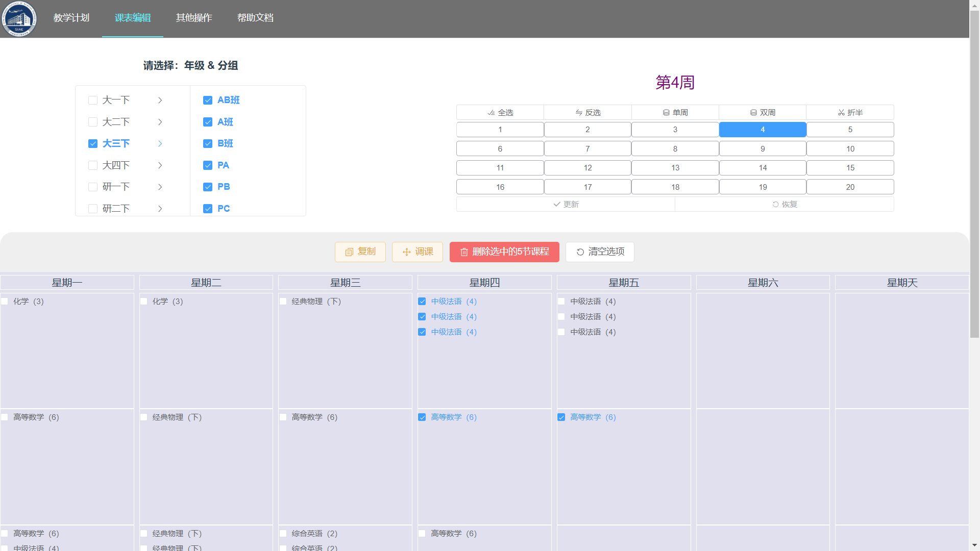Check Friday's third 中级法语 (4)
980x551 pixels.
(x=561, y=332)
